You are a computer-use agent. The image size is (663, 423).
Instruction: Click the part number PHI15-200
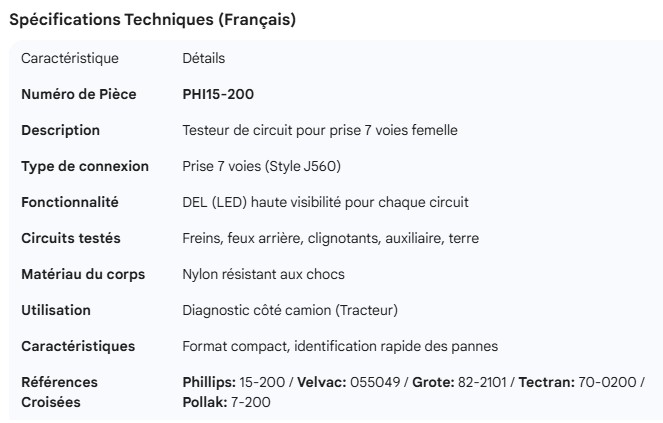click(218, 94)
